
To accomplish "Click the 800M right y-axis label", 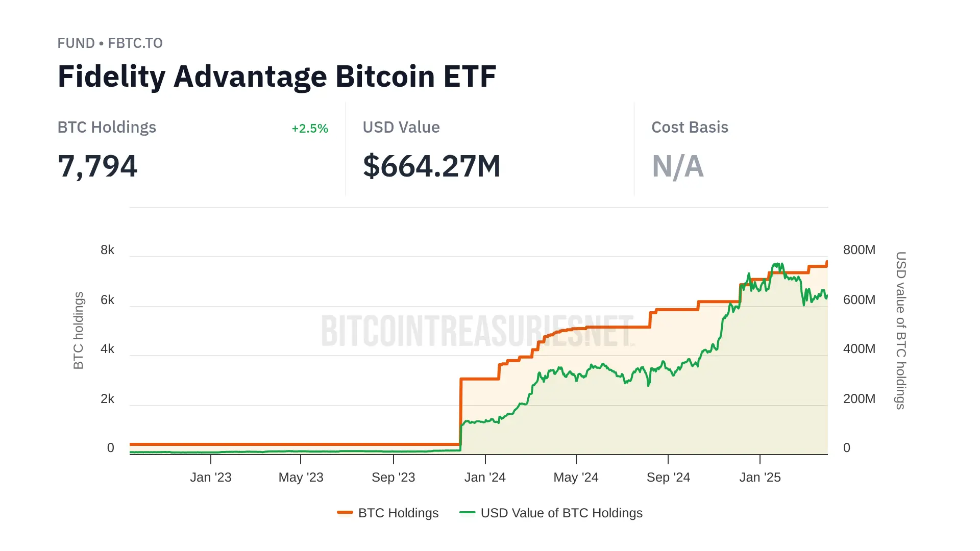I will point(859,250).
